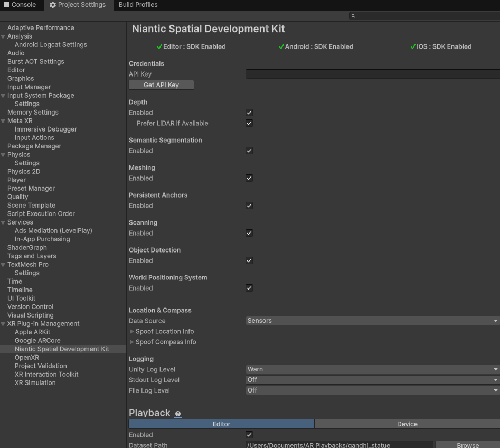Uncheck Prefer LiDAR if Available

pos(249,123)
